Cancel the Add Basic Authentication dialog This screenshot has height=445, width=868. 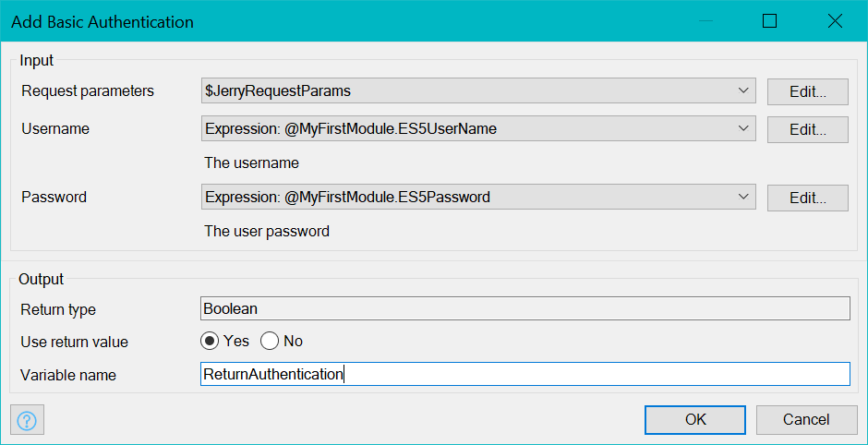(x=806, y=419)
